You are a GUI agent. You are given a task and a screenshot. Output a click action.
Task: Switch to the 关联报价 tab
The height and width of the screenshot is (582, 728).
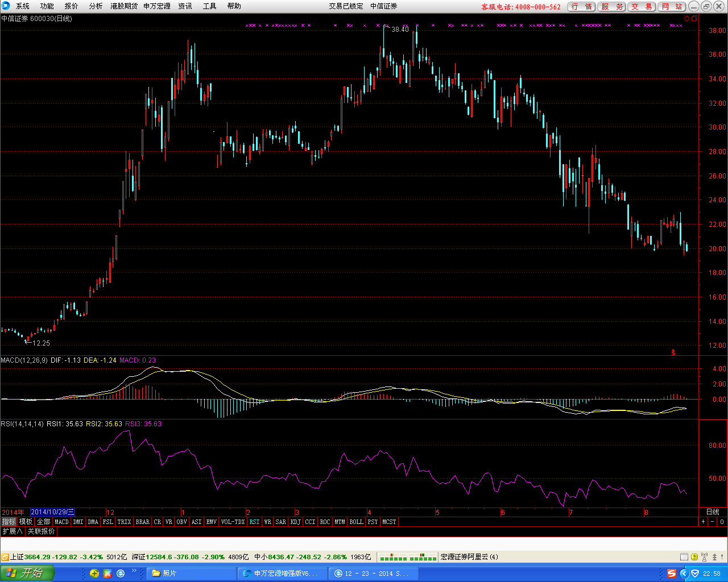[42, 531]
